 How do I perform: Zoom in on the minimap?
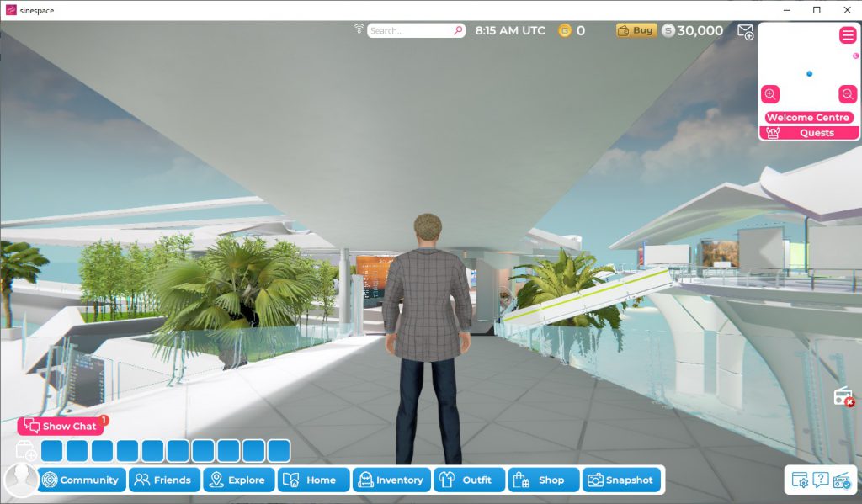[x=769, y=94]
